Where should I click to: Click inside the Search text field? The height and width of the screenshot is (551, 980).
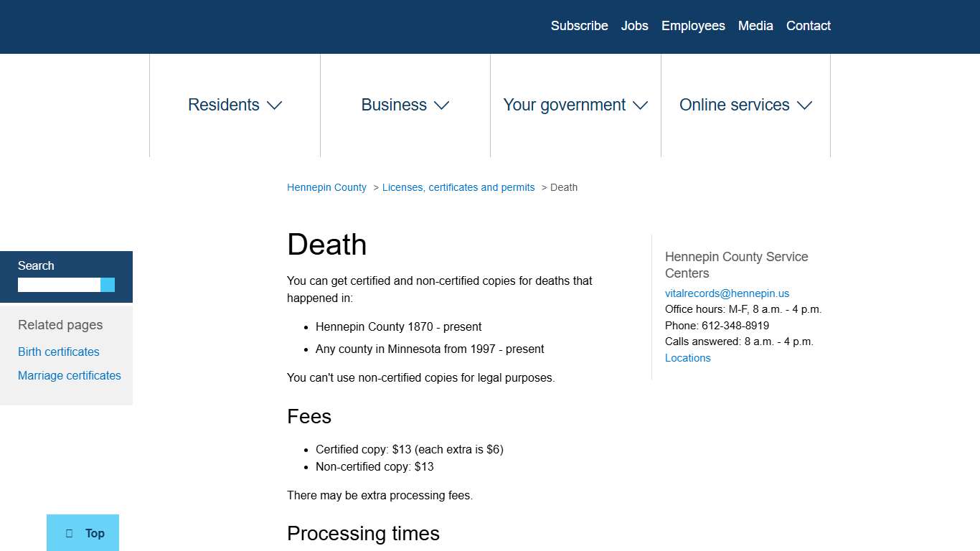point(57,284)
